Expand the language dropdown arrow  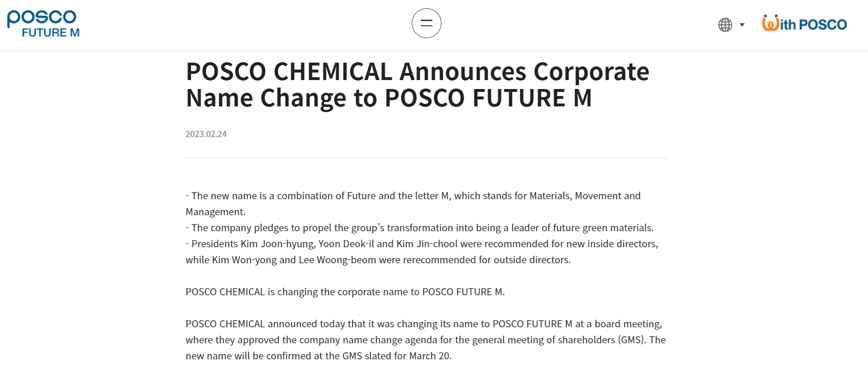742,25
